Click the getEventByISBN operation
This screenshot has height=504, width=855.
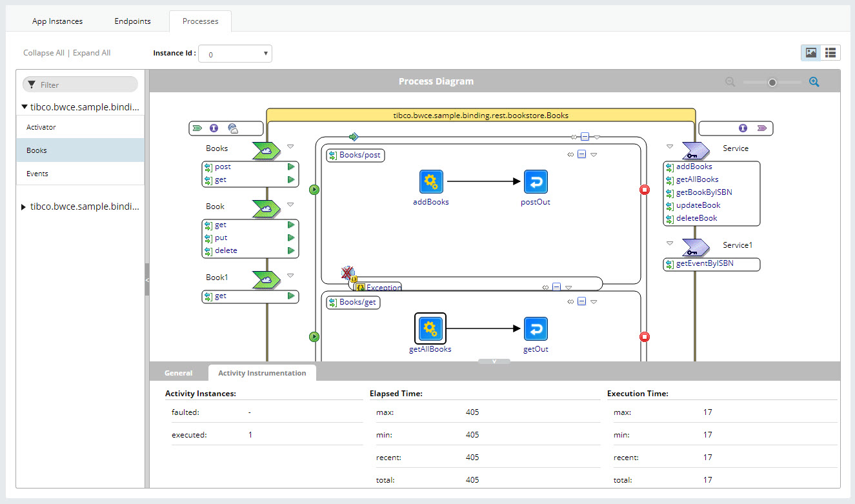705,263
